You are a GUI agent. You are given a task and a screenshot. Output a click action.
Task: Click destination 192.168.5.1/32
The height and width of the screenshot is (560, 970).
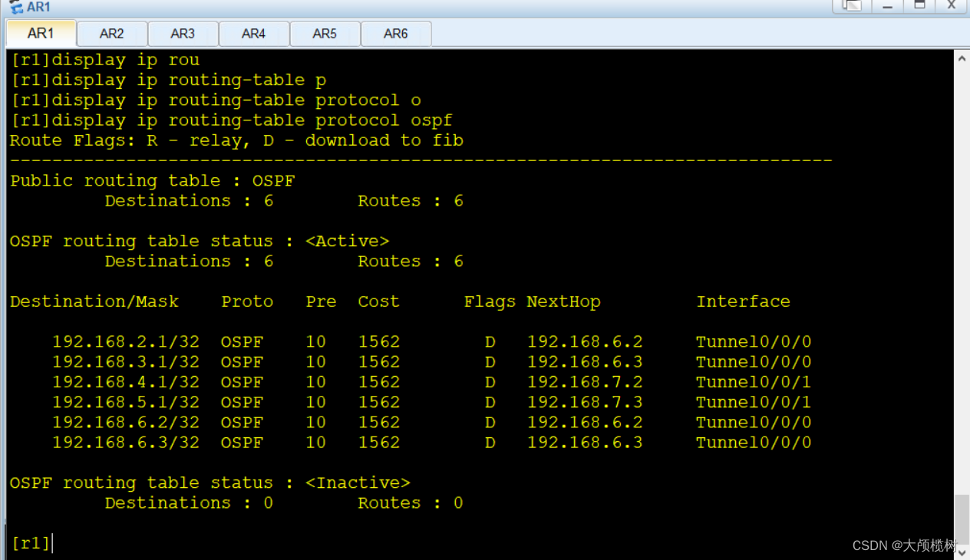[x=126, y=402]
